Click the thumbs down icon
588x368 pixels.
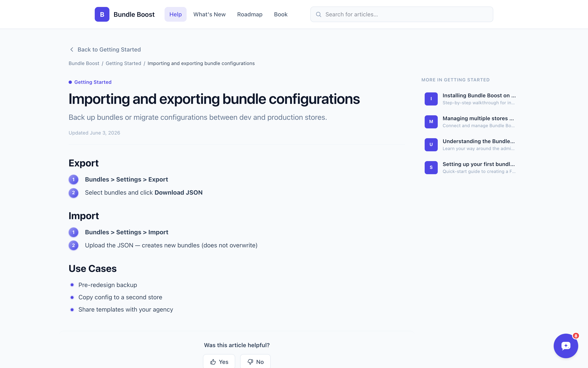click(250, 362)
